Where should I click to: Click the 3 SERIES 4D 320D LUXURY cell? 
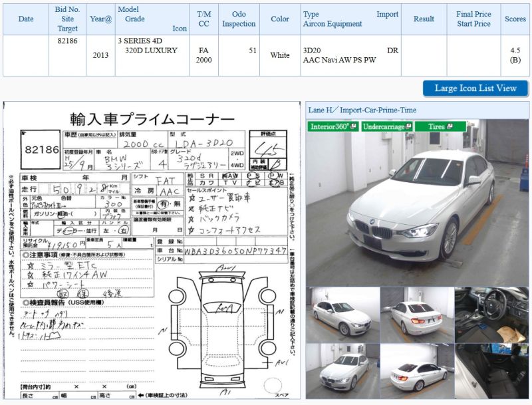[x=152, y=55]
